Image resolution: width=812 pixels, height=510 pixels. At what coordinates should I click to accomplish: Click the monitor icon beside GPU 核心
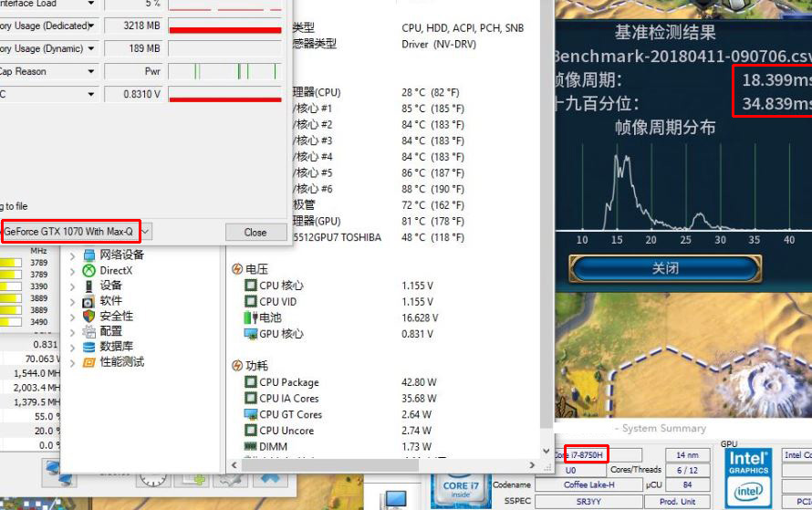[x=251, y=334]
